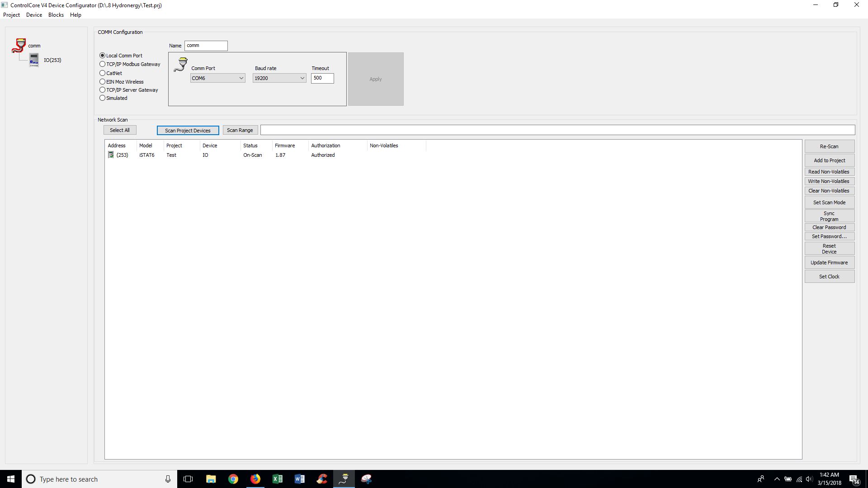Open the Blocks menu
This screenshot has width=868, height=488.
[x=56, y=15]
